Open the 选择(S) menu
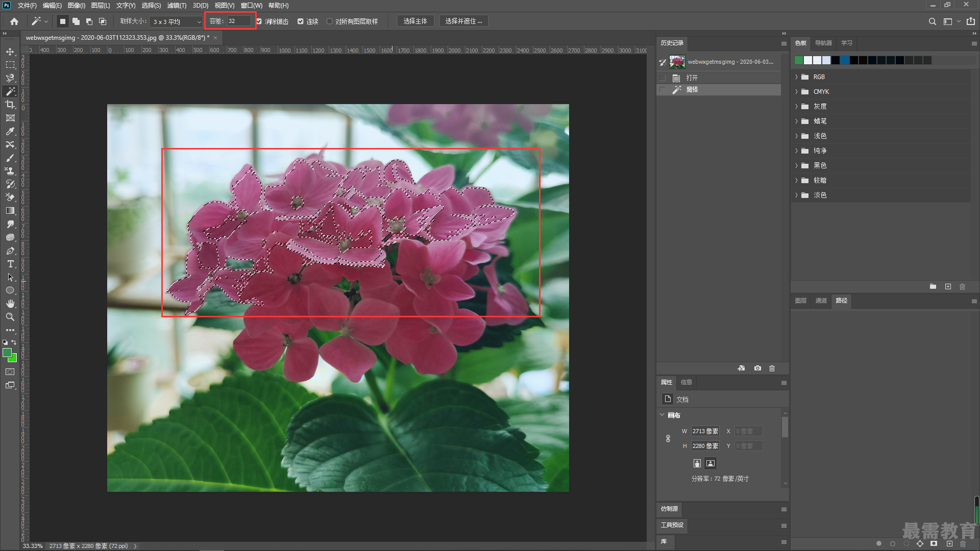Viewport: 980px width, 551px height. click(x=151, y=6)
